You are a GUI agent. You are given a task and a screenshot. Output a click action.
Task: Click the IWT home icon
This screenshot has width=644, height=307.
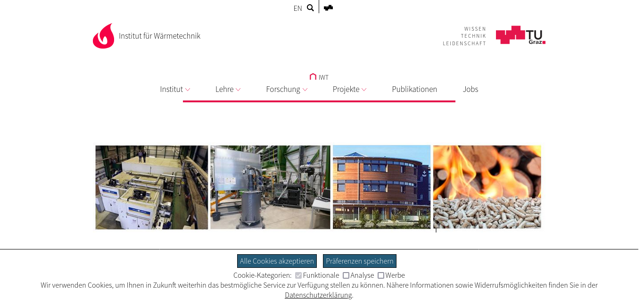coord(313,76)
